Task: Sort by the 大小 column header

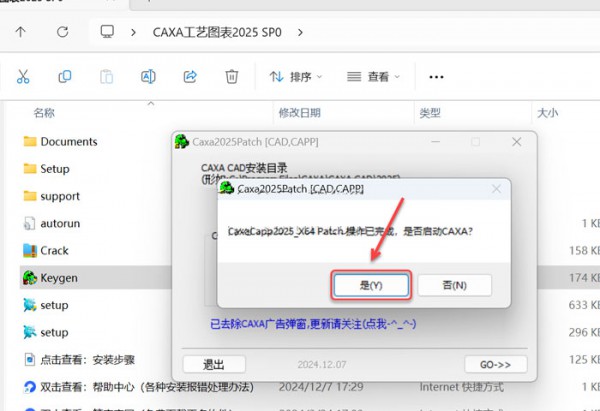Action: [547, 113]
